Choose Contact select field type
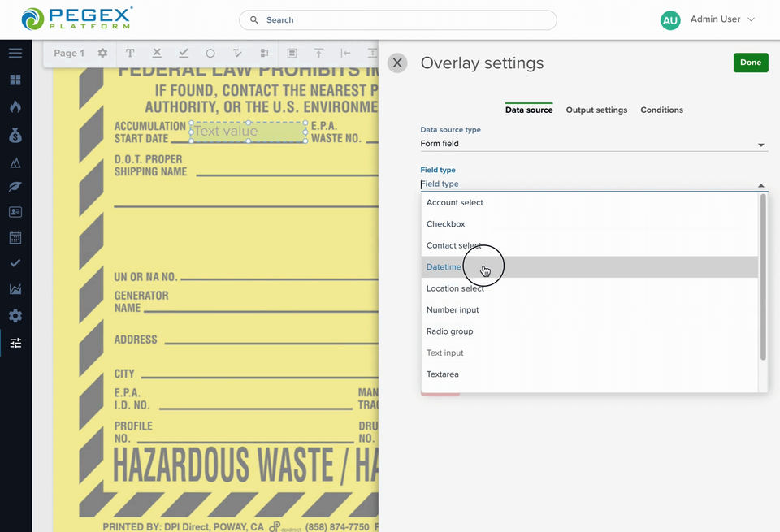The image size is (780, 532). 590,245
